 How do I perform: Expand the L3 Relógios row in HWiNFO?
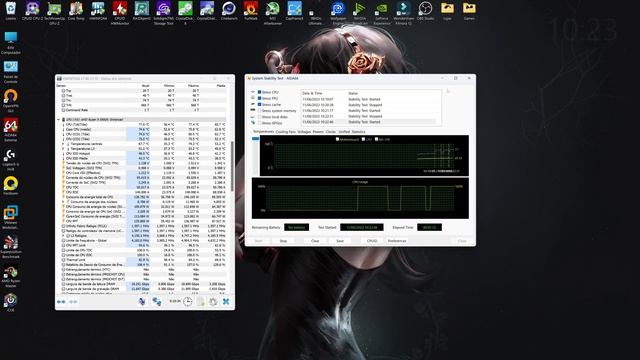click(x=63, y=236)
